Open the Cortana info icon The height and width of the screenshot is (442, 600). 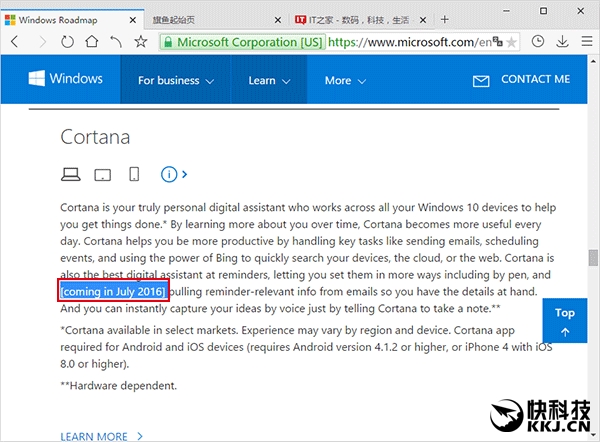(169, 174)
